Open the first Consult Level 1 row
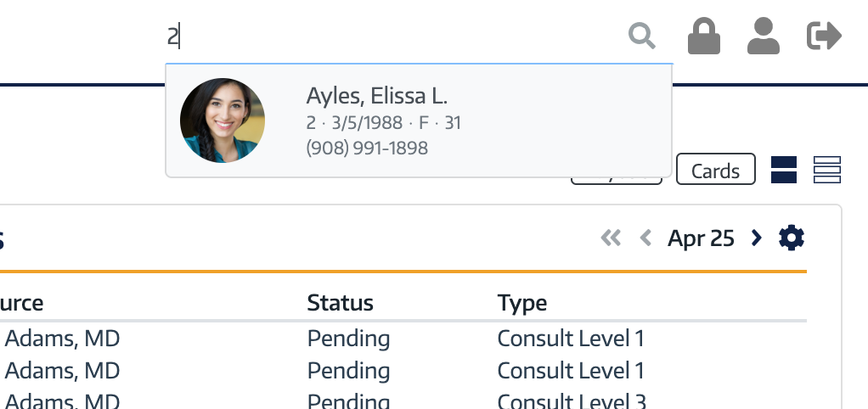 (403, 339)
